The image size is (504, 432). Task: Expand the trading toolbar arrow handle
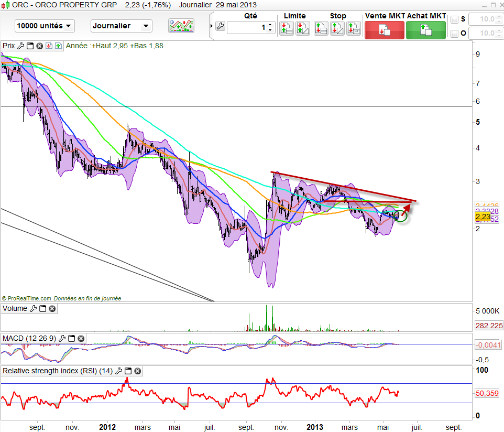click(x=211, y=26)
